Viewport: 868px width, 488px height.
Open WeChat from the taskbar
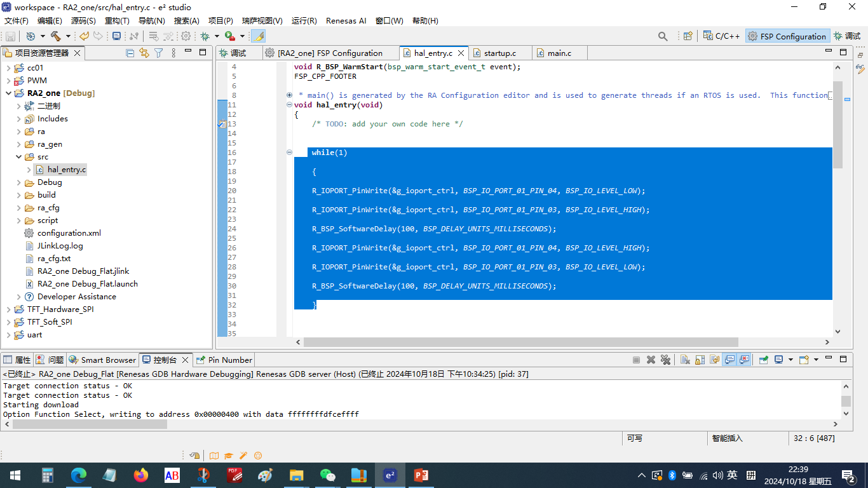[x=327, y=475]
